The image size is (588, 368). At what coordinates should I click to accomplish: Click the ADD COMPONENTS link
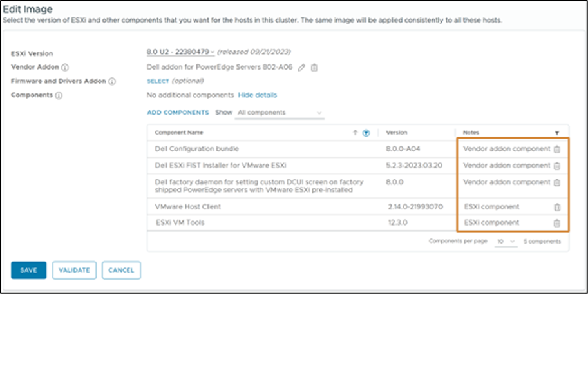click(x=178, y=113)
